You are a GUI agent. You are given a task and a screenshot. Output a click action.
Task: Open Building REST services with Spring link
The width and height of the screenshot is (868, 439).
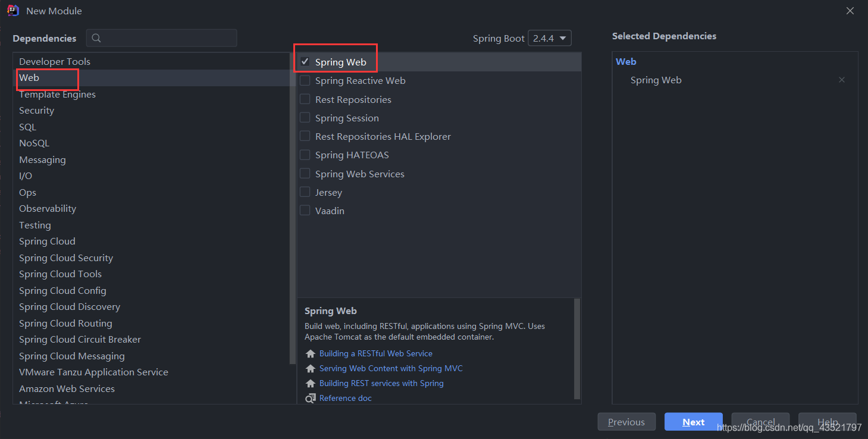pos(381,384)
